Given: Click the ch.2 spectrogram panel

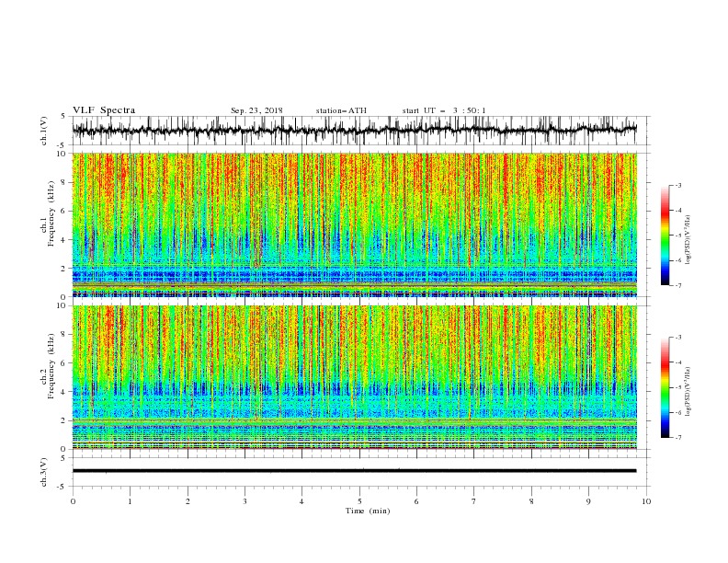Looking at the screenshot, I should point(354,377).
